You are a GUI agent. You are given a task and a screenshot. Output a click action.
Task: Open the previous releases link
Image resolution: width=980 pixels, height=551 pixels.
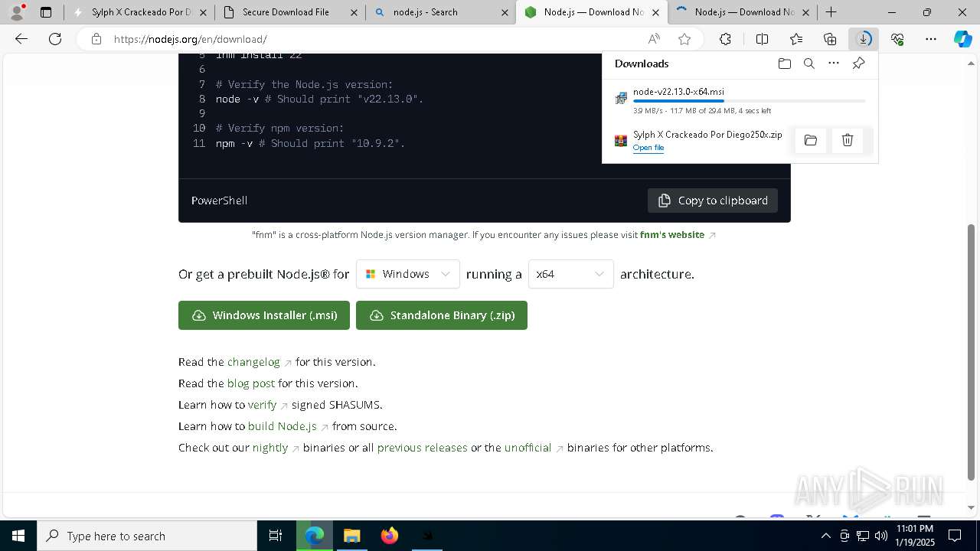tap(423, 448)
